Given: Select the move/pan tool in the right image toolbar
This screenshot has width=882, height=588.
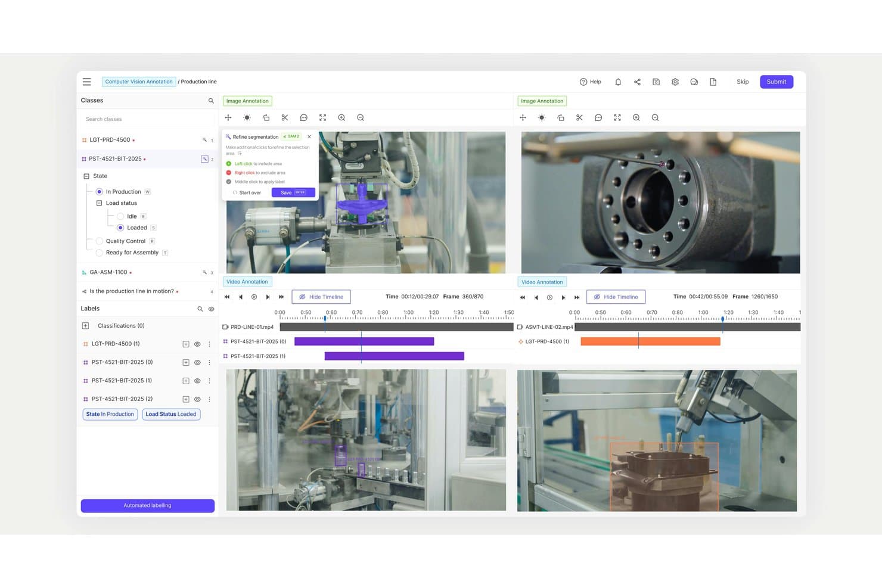Looking at the screenshot, I should pos(523,118).
